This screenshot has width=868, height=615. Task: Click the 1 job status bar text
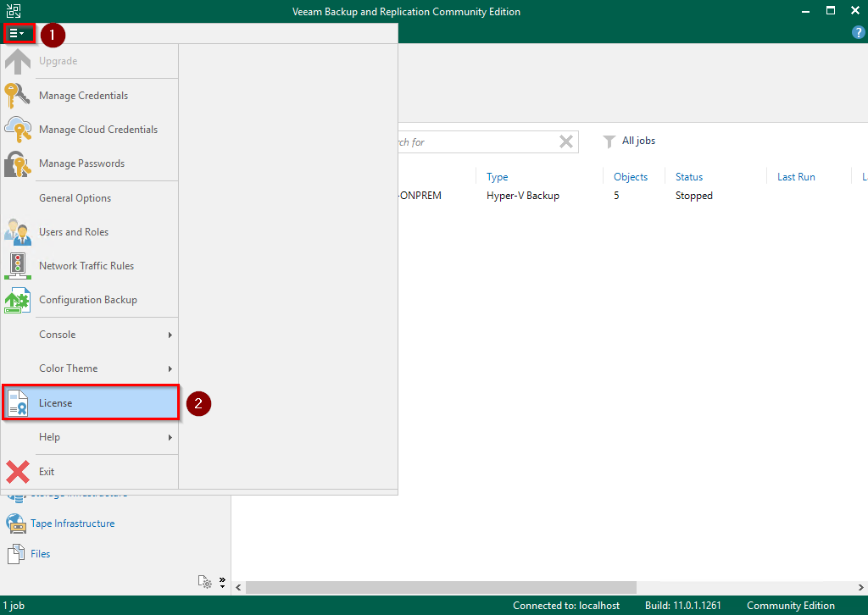pos(14,606)
